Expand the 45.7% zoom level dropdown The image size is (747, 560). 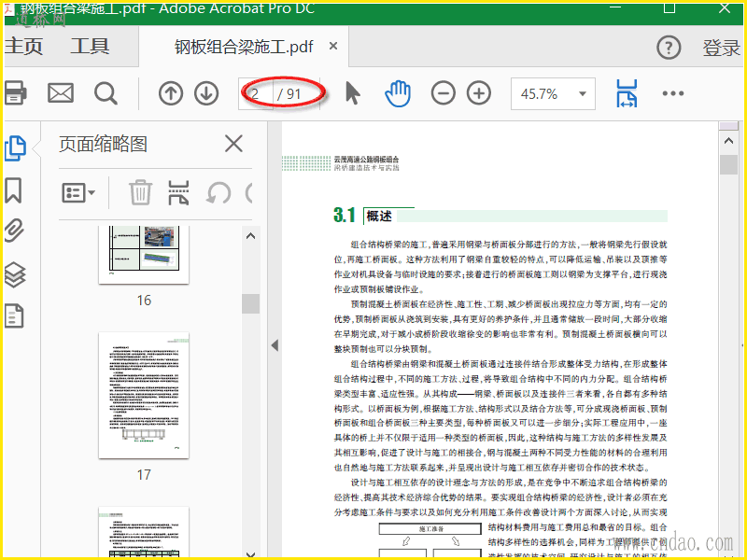pos(582,93)
